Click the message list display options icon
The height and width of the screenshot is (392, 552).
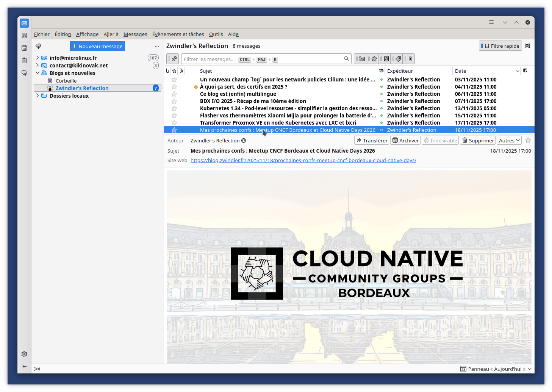point(528,46)
